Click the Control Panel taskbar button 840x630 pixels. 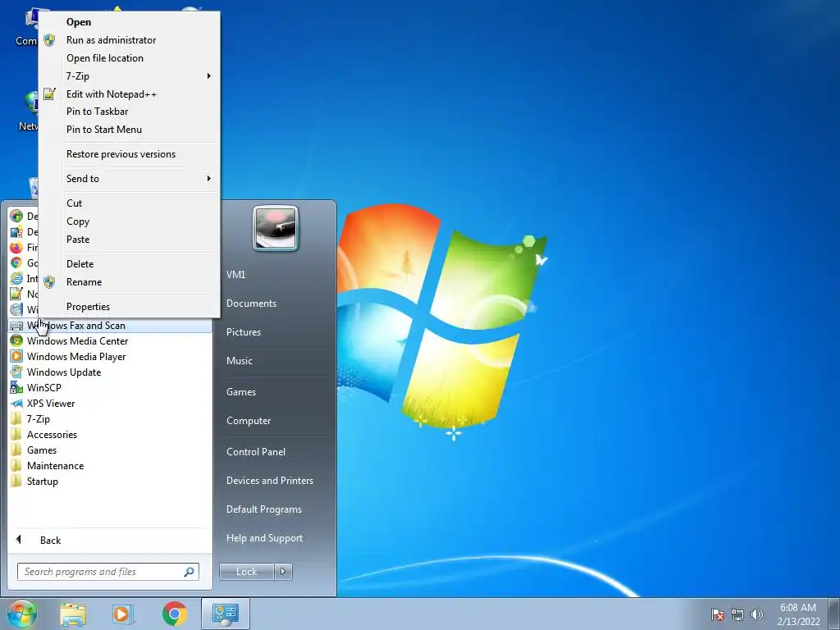226,614
